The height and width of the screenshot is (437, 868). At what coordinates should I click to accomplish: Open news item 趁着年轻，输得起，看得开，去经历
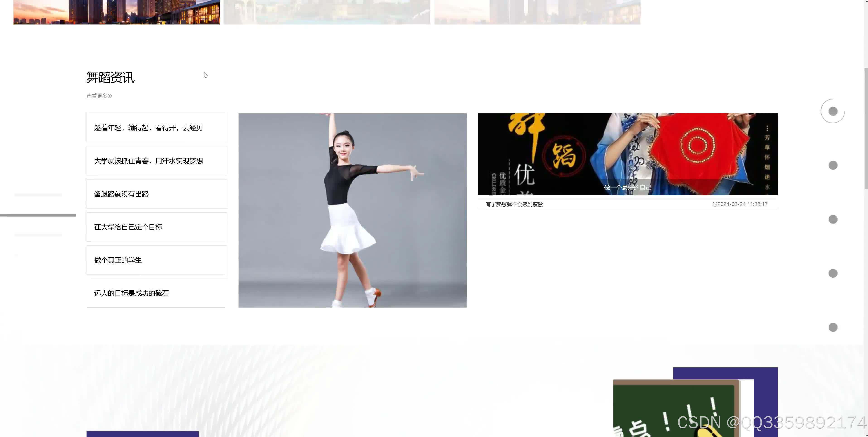click(x=148, y=128)
